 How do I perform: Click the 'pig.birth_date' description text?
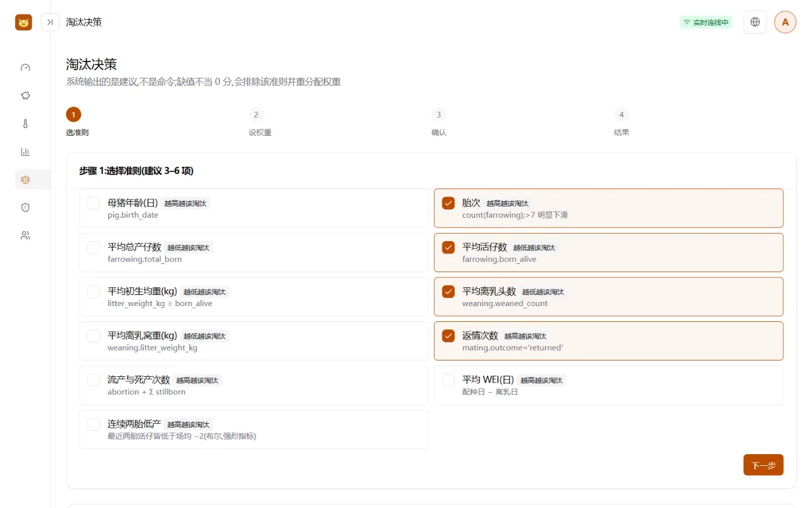point(133,215)
